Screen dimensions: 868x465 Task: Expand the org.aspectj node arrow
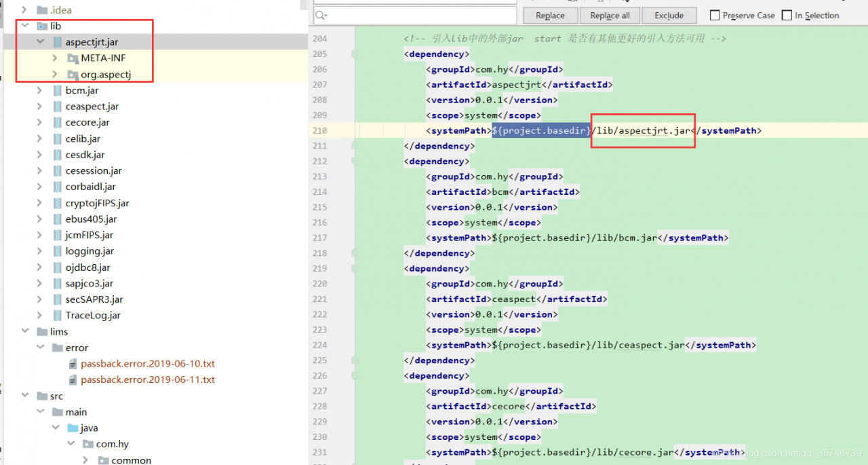tap(55, 75)
